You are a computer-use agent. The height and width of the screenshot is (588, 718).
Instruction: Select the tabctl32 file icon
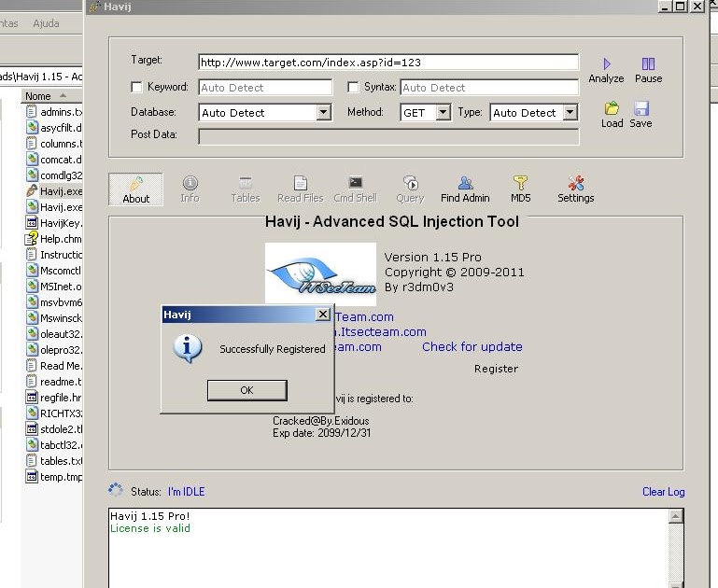[x=31, y=445]
